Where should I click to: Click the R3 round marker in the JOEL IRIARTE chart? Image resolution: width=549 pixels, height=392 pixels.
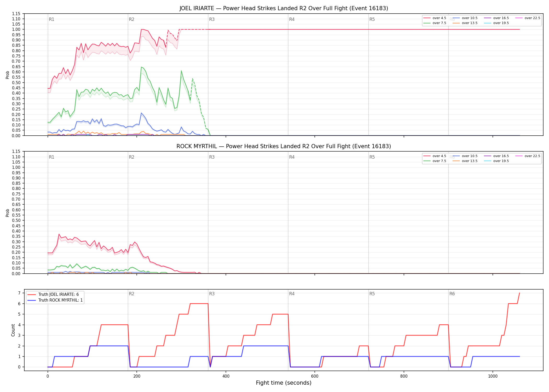212,19
